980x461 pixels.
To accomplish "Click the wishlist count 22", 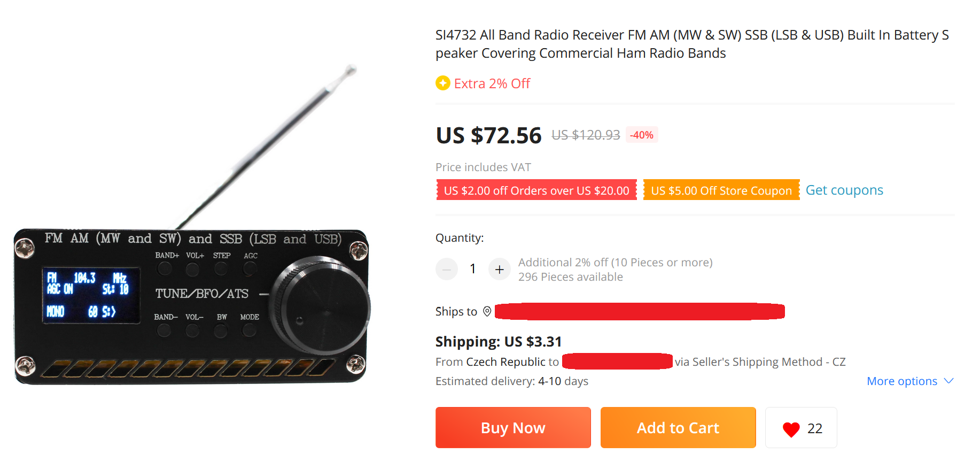I will click(814, 428).
